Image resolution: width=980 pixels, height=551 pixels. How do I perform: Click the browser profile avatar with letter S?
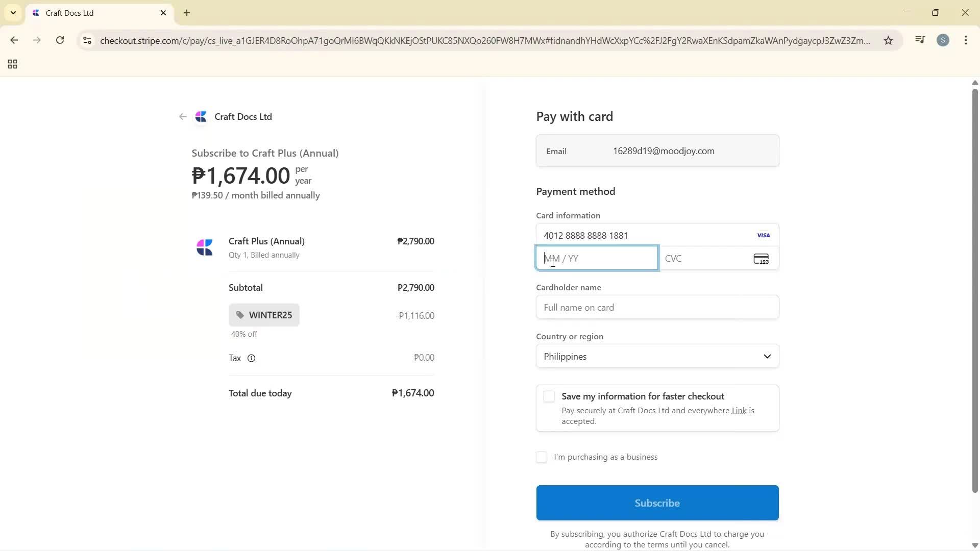point(943,40)
